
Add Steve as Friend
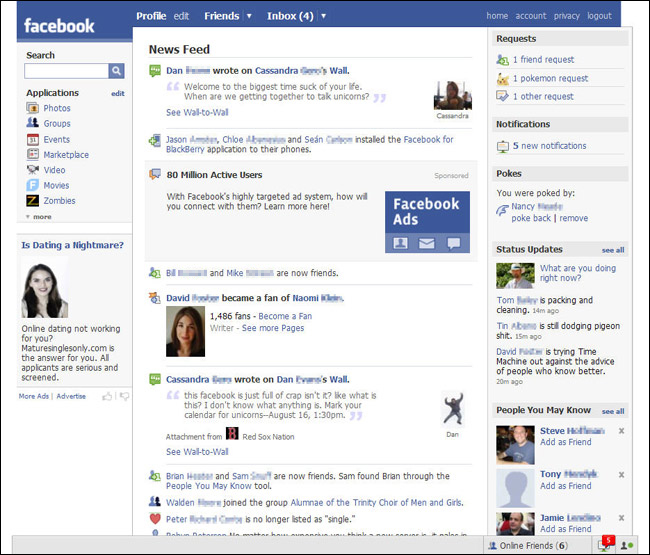[565, 442]
